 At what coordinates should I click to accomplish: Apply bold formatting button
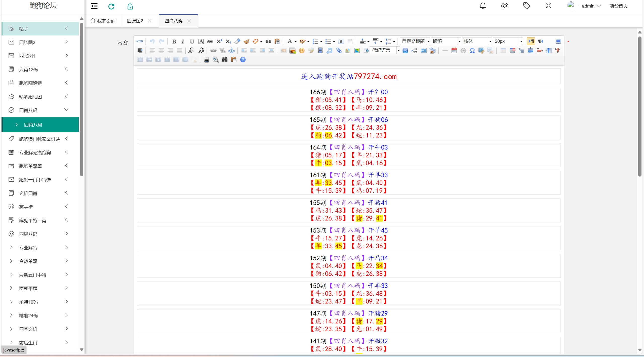point(174,42)
